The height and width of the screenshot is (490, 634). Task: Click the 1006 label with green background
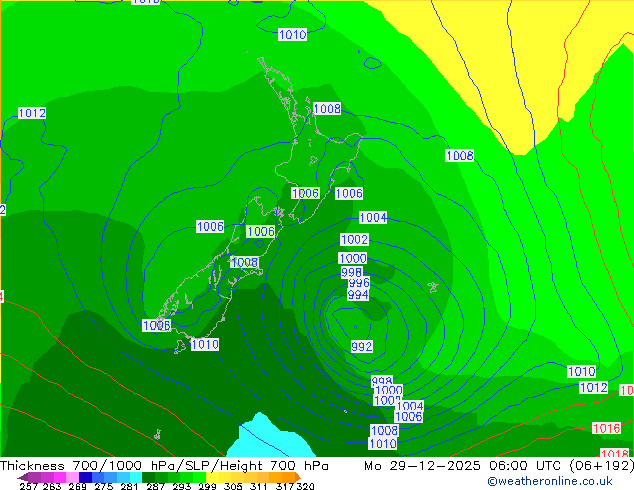click(261, 232)
